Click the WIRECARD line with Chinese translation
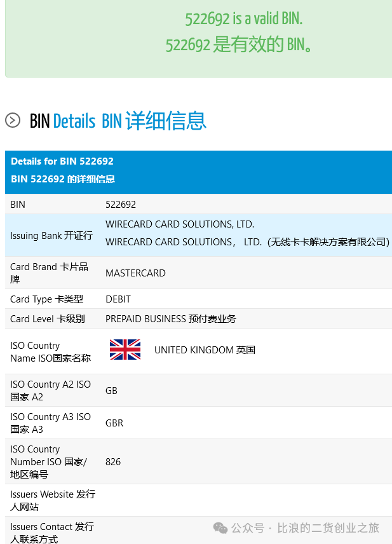 coord(247,242)
